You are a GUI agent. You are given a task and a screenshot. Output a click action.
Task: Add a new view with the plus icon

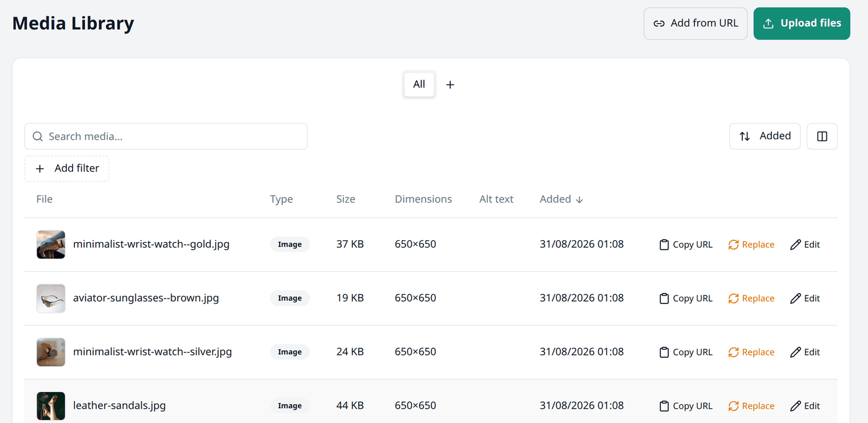click(x=451, y=85)
